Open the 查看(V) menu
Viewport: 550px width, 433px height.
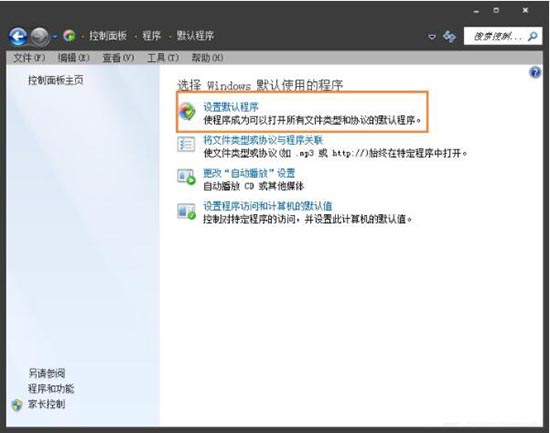pyautogui.click(x=118, y=58)
